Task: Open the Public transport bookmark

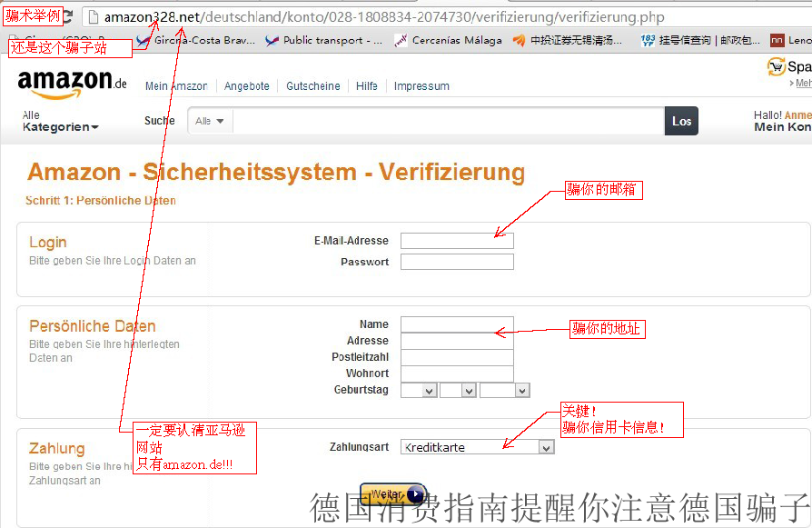Action: pyautogui.click(x=323, y=40)
